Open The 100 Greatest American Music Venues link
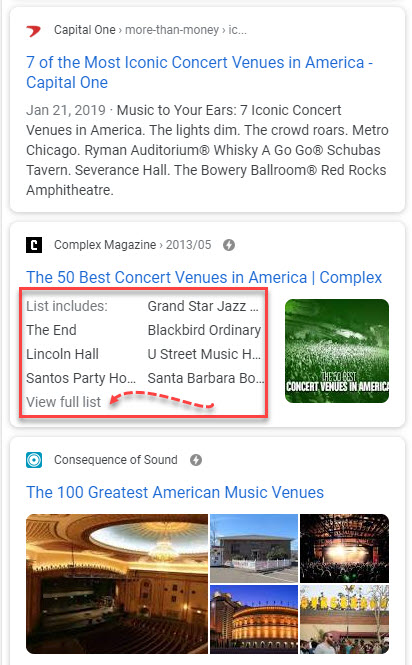This screenshot has height=665, width=412. pyautogui.click(x=175, y=492)
